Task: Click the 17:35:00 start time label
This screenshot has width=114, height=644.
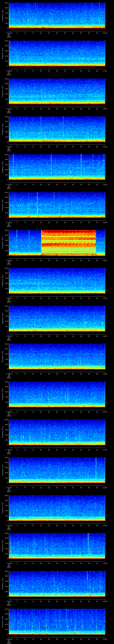Action: tap(9, 260)
